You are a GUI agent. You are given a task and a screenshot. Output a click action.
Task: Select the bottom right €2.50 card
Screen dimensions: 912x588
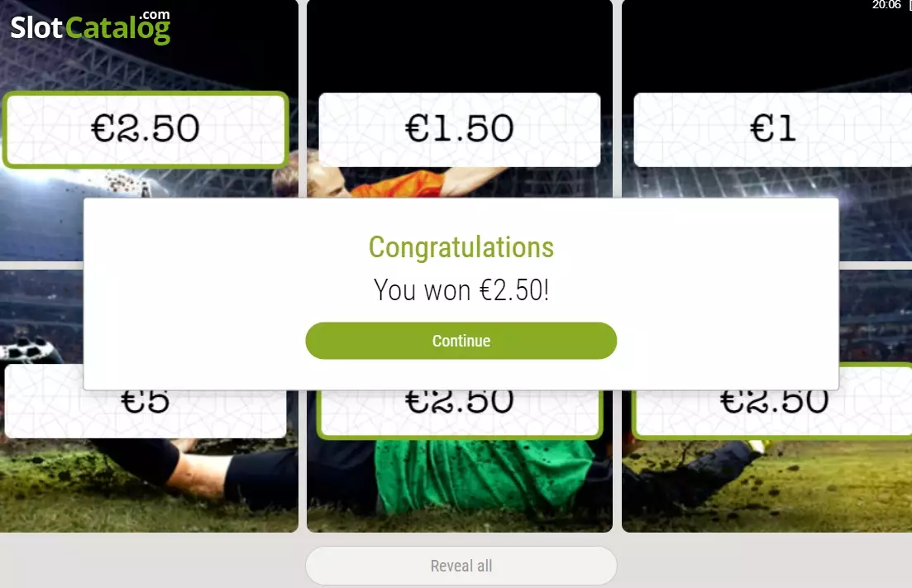click(x=772, y=414)
